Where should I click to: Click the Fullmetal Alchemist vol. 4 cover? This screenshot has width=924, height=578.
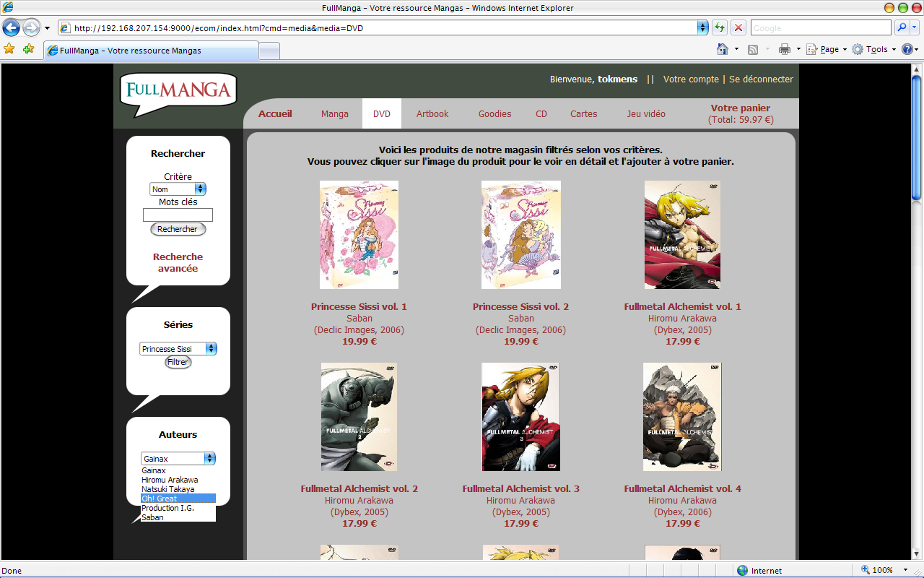click(682, 417)
